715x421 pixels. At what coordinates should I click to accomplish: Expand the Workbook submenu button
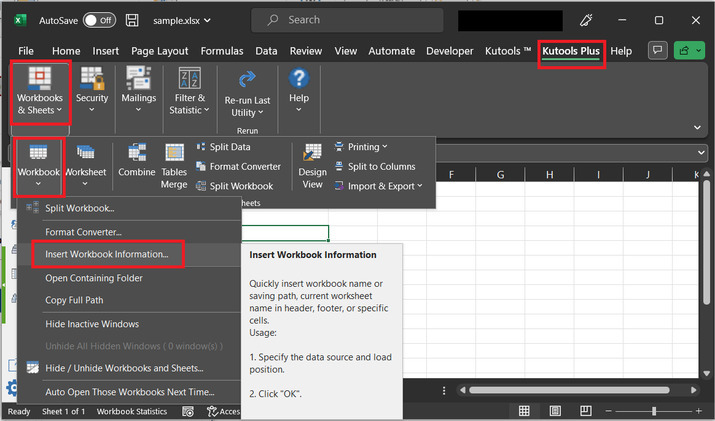coord(38,165)
